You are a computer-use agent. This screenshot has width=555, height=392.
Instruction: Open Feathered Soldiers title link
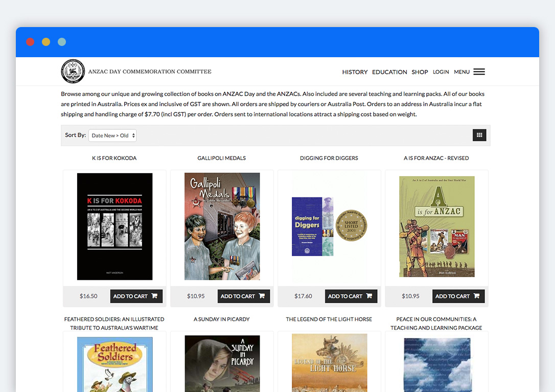tap(114, 324)
